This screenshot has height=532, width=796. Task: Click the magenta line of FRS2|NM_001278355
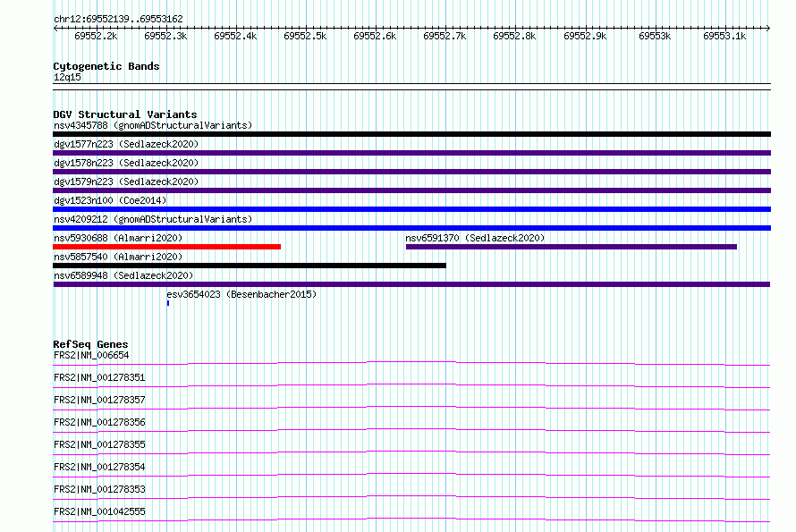click(x=411, y=452)
